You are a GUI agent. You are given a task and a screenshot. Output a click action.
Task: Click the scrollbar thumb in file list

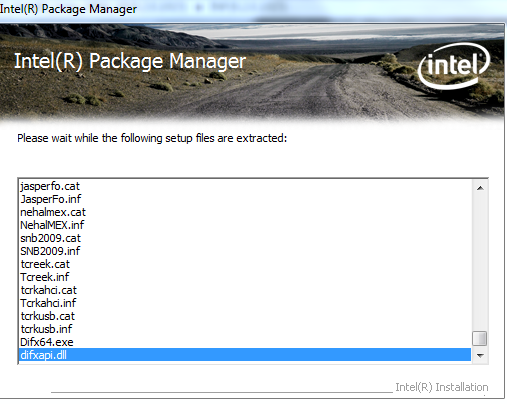[x=480, y=338]
